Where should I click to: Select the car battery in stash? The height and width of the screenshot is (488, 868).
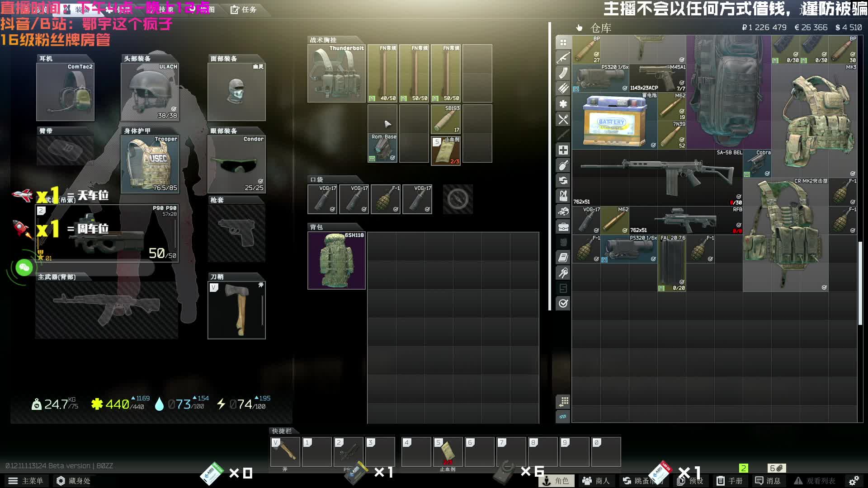pyautogui.click(x=614, y=121)
